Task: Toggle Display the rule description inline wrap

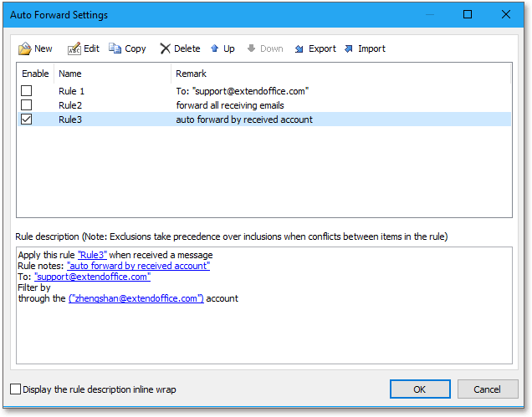Action: coord(15,389)
